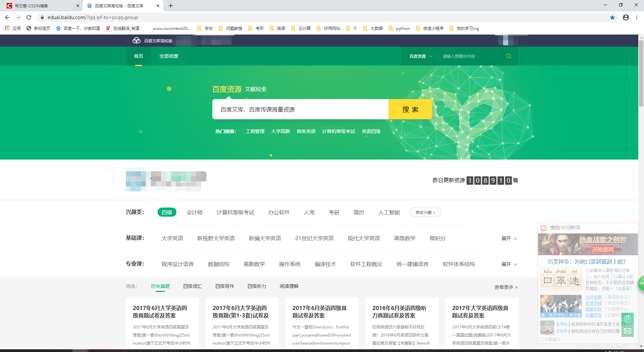644x352 pixels.
Task: Close the 百度文库高校版 tab
Action: tap(158, 6)
